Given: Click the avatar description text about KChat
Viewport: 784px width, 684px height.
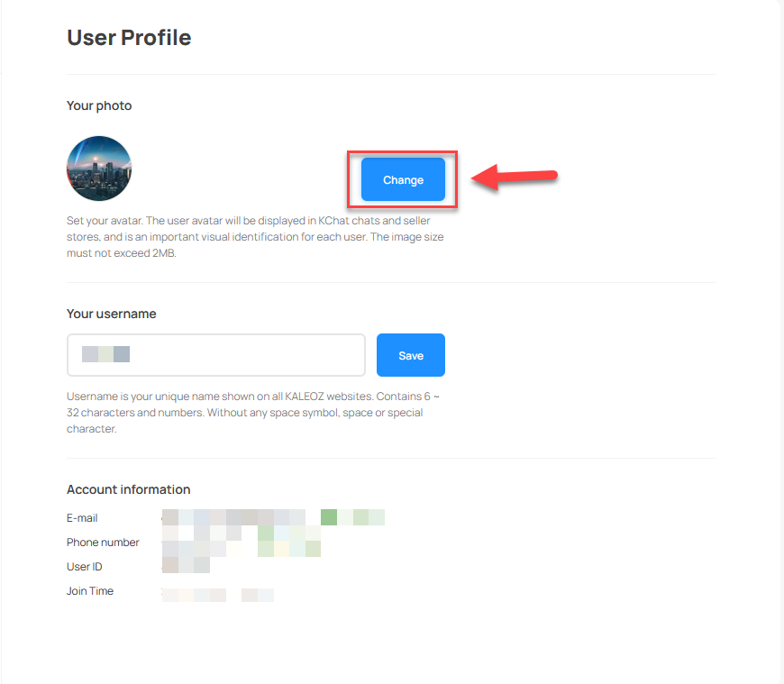Looking at the screenshot, I should (x=255, y=236).
